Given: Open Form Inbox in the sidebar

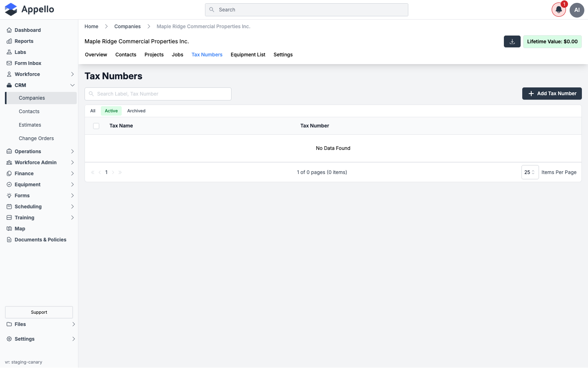Looking at the screenshot, I should pos(28,63).
